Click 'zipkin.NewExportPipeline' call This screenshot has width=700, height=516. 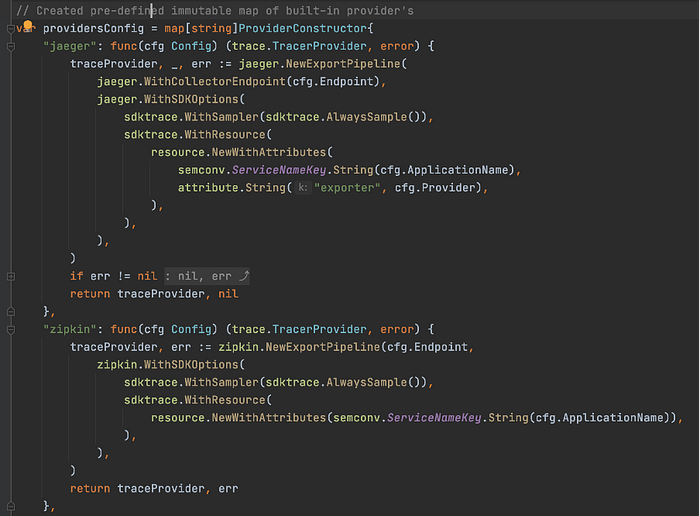pyautogui.click(x=299, y=347)
